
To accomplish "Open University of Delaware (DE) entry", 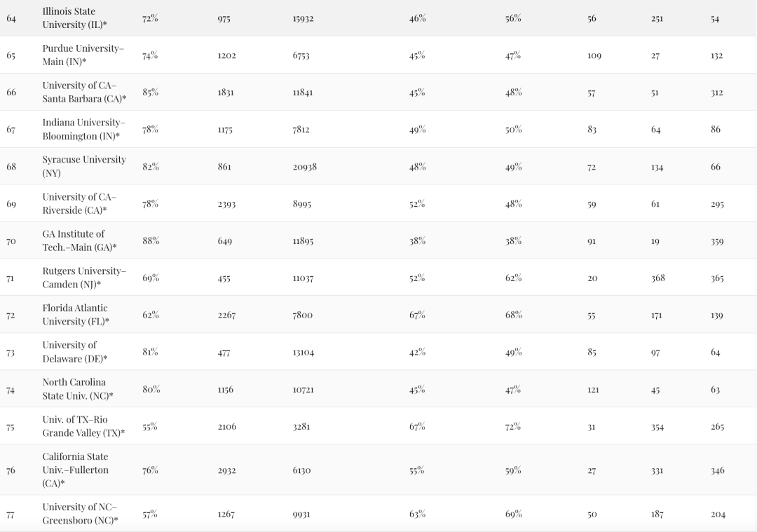I will pos(75,352).
